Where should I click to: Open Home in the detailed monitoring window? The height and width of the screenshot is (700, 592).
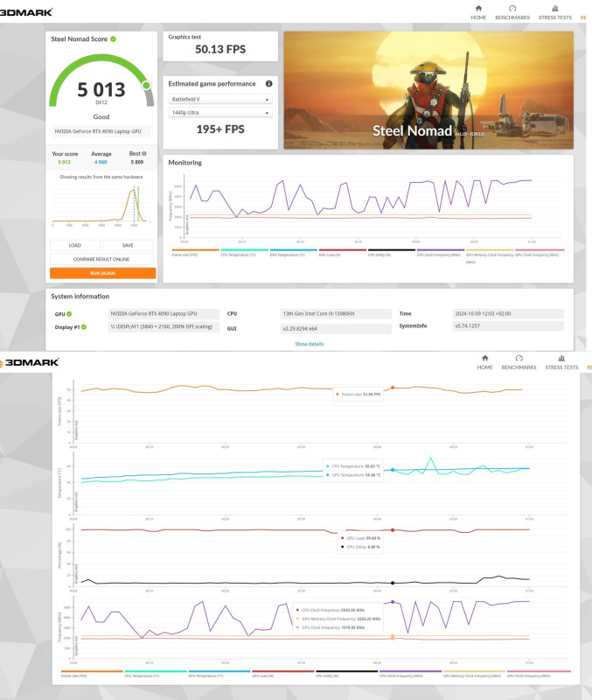[485, 362]
